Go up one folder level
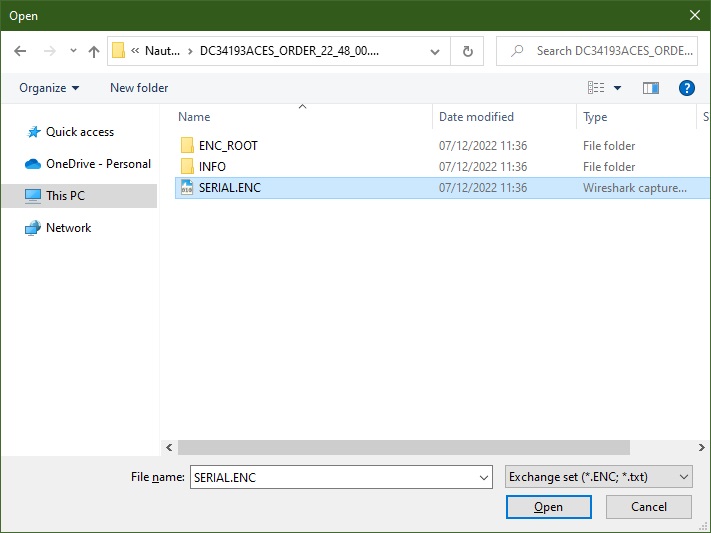Screen dimensions: 711x533 click(94, 51)
